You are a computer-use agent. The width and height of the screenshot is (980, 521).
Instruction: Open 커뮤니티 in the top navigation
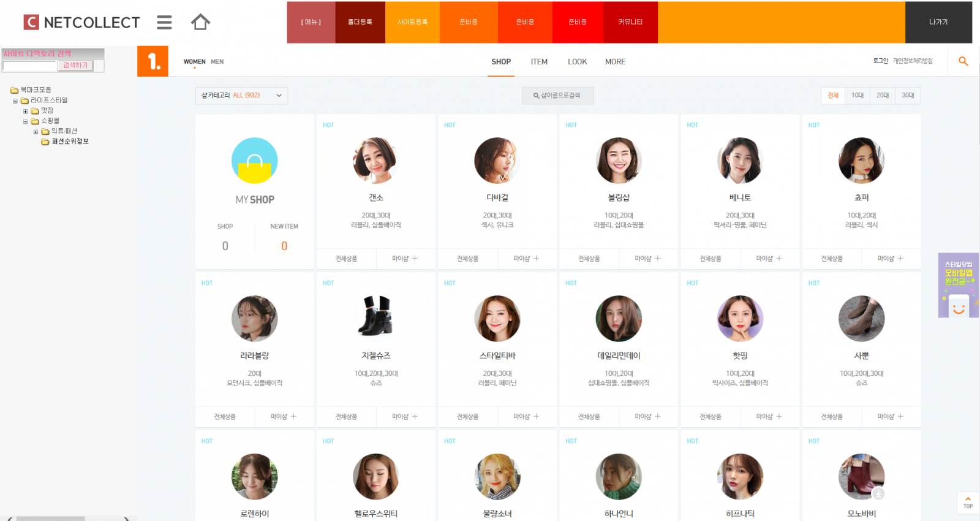(630, 22)
